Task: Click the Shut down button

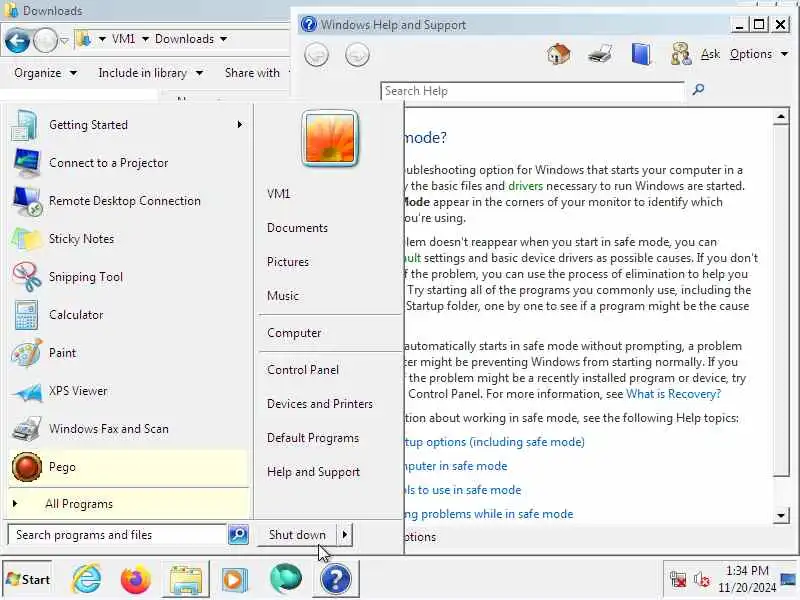Action: [297, 535]
